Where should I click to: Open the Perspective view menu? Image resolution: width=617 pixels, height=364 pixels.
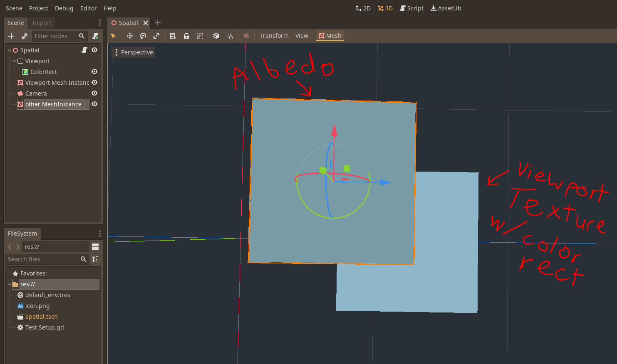pyautogui.click(x=134, y=52)
